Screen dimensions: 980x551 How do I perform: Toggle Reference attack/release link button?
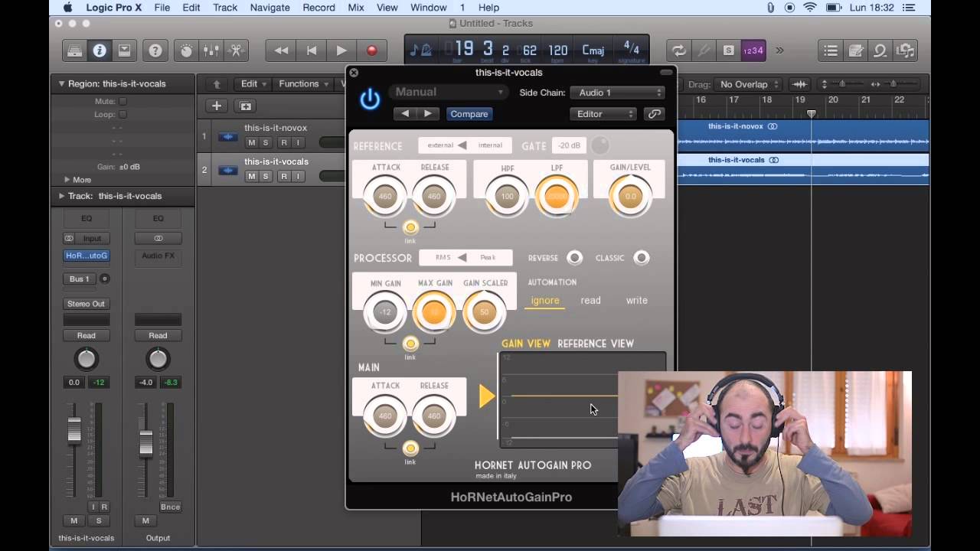tap(410, 227)
